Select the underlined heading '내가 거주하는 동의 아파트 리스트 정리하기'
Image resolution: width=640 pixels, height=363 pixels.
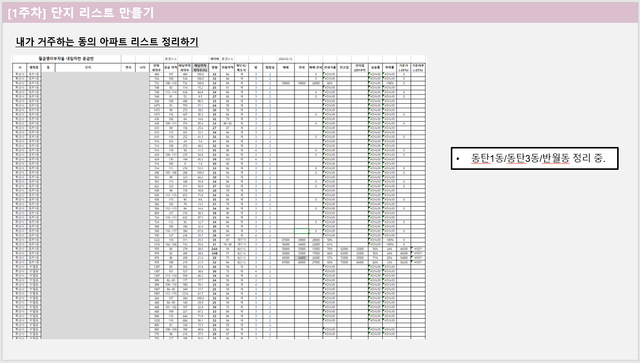107,42
